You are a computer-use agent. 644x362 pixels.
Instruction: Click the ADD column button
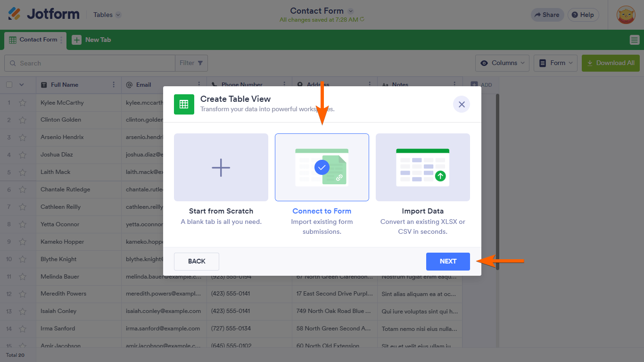[x=481, y=85]
